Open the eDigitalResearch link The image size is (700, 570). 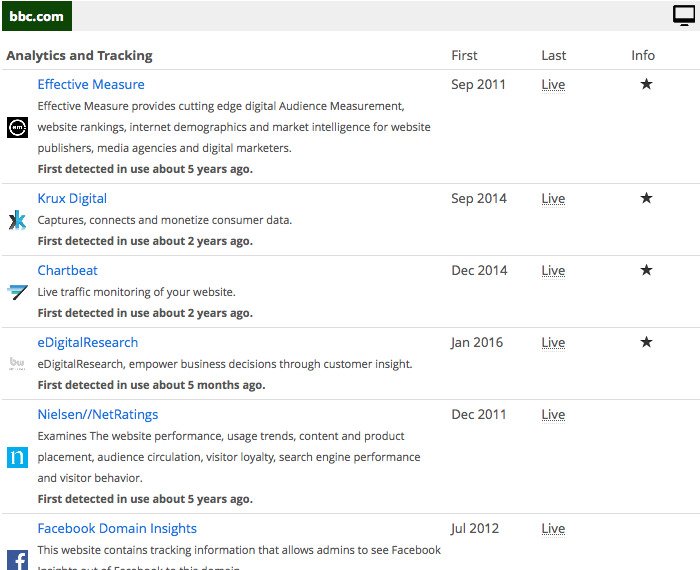88,342
